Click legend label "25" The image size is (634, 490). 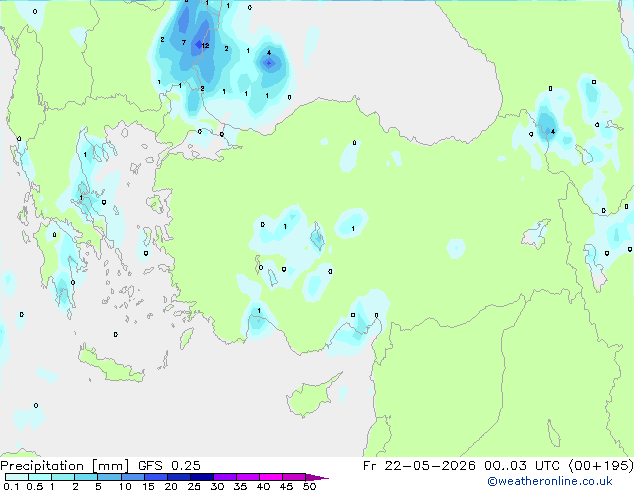[x=194, y=486]
